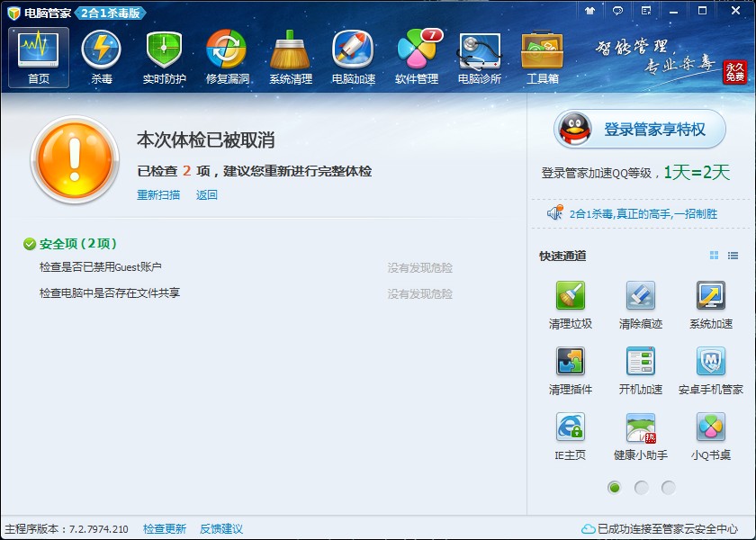Click 登录管家加速QQ等级 text
Screen dimensions: 756x540
(x=597, y=173)
